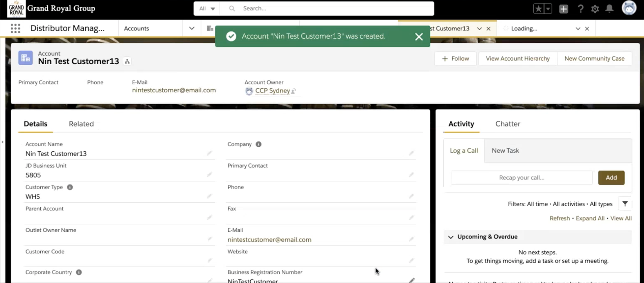The height and width of the screenshot is (283, 644).
Task: Edit the Customer Code pencil
Action: pos(209,260)
